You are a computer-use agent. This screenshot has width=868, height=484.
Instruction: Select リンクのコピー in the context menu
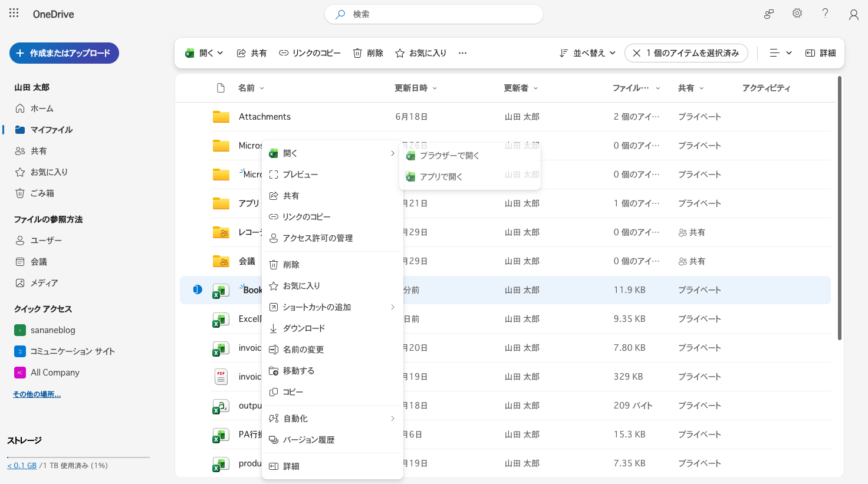pos(332,217)
